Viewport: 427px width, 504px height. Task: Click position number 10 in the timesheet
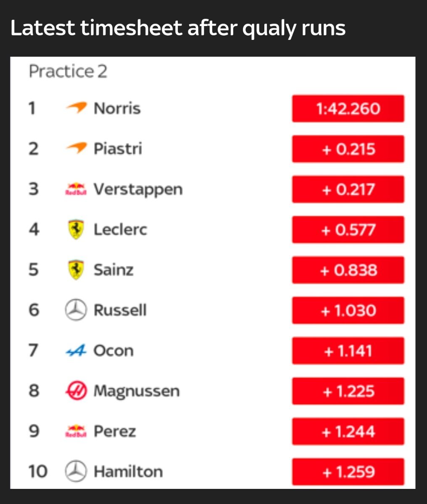click(37, 471)
